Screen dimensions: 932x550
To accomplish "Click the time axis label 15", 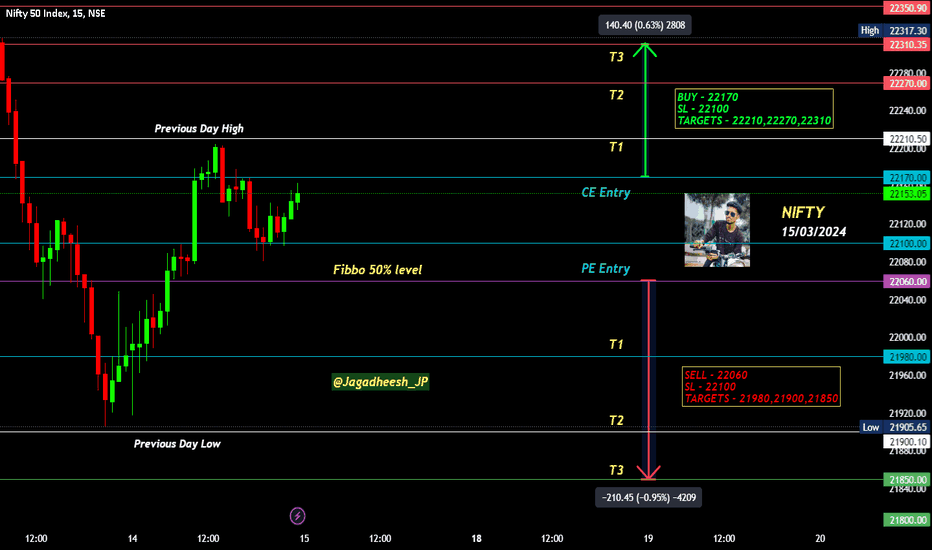I will [x=304, y=538].
